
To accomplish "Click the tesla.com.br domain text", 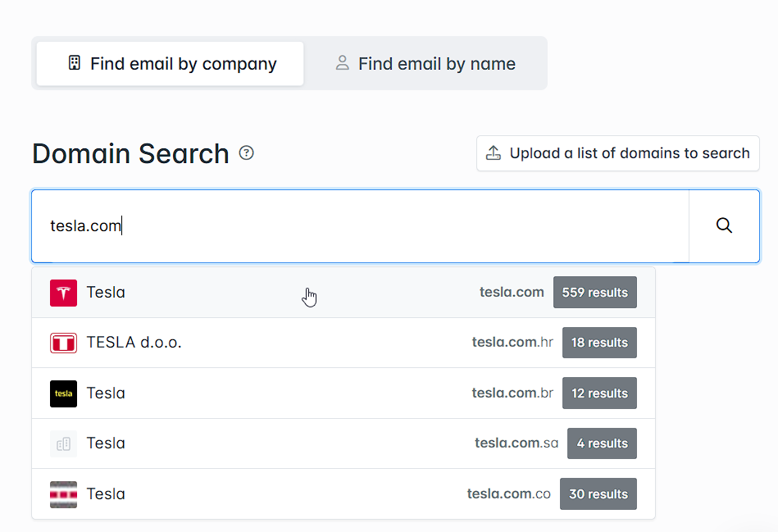I will 512,393.
